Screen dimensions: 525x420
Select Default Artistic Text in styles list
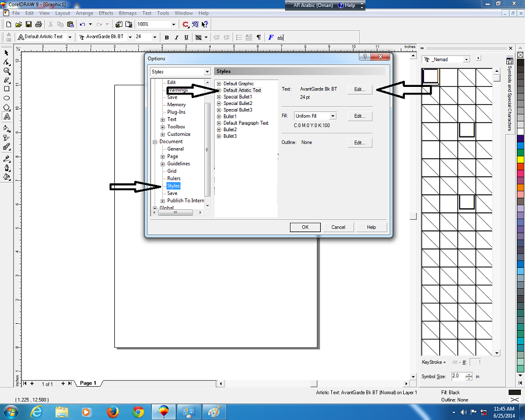(242, 90)
